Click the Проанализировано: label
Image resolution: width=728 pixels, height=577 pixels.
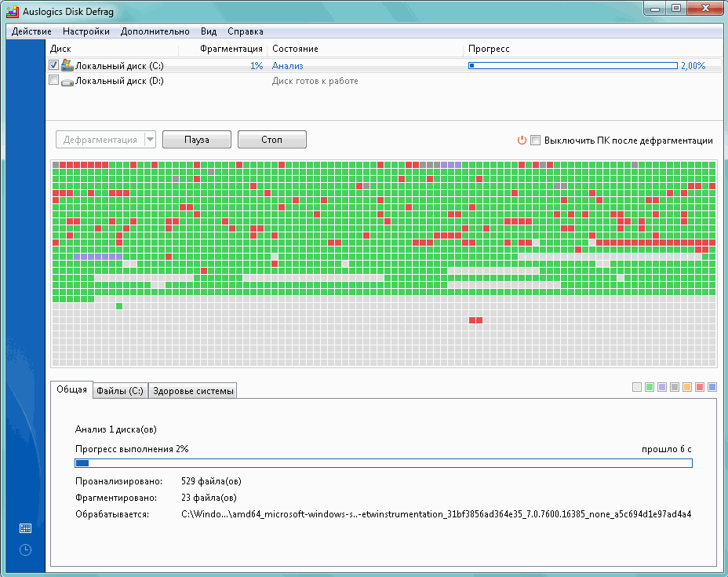119,480
